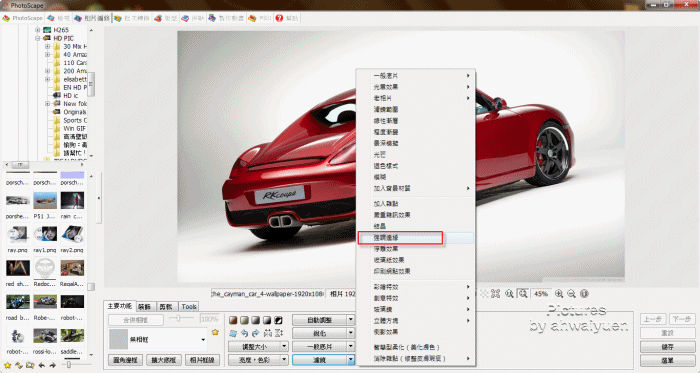Open the 老相片 filter submenu
700x373 pixels.
pos(416,98)
